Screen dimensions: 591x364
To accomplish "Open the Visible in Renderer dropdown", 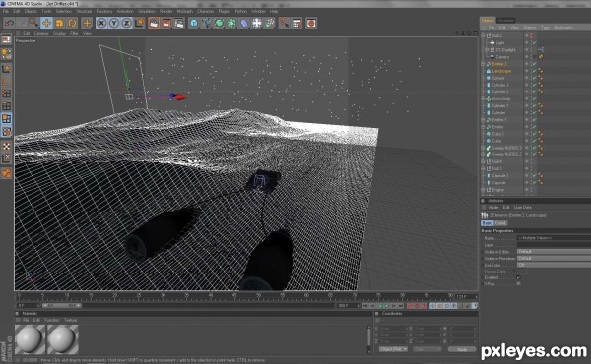I will coord(554,258).
